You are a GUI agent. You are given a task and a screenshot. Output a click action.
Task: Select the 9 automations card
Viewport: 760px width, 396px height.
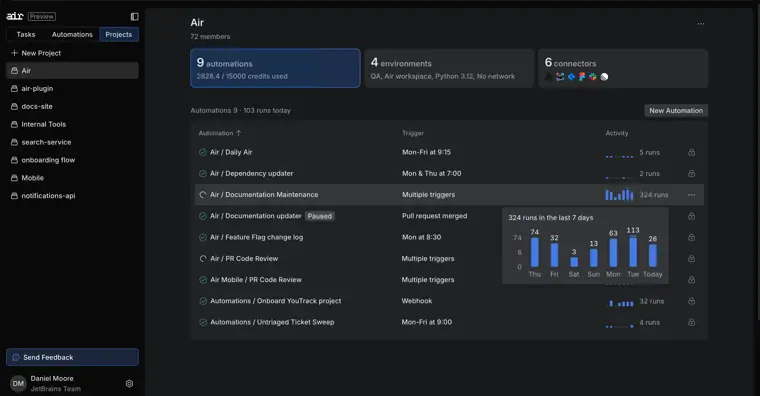(x=275, y=68)
